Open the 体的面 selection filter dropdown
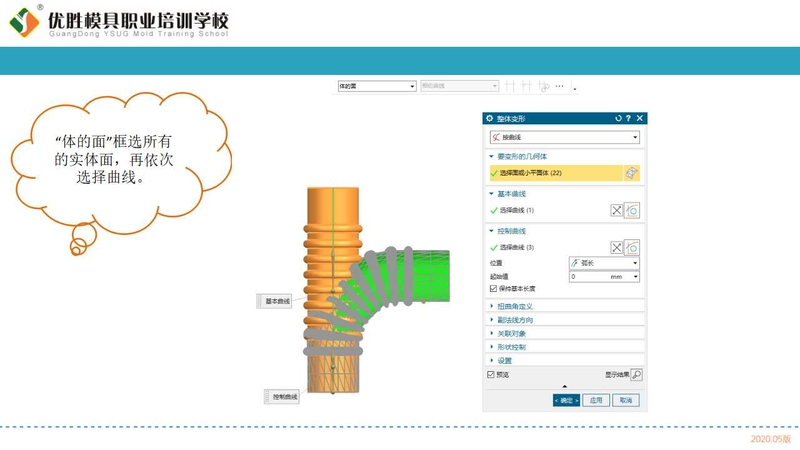Viewport: 800px width, 450px height. coord(376,87)
